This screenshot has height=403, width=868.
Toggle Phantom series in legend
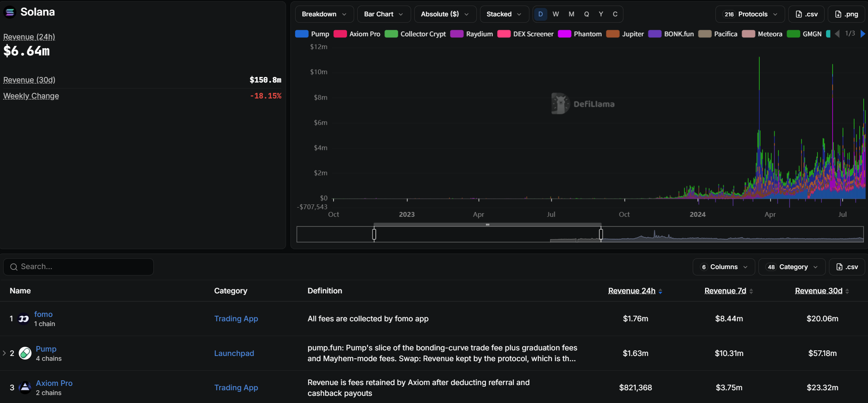click(x=580, y=34)
